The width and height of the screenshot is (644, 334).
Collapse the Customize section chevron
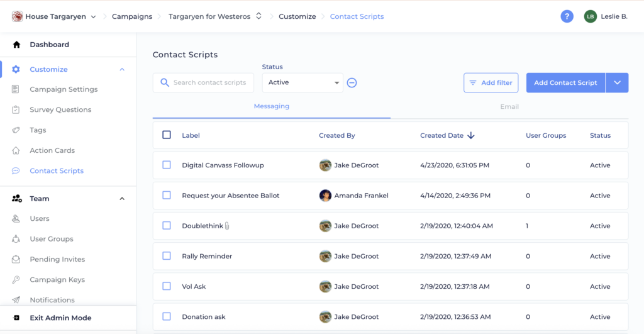click(x=122, y=69)
